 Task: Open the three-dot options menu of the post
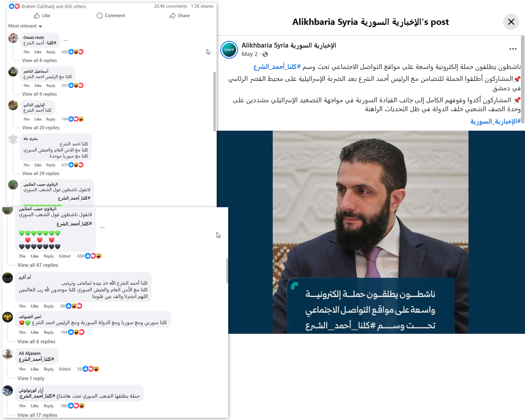coord(513,49)
